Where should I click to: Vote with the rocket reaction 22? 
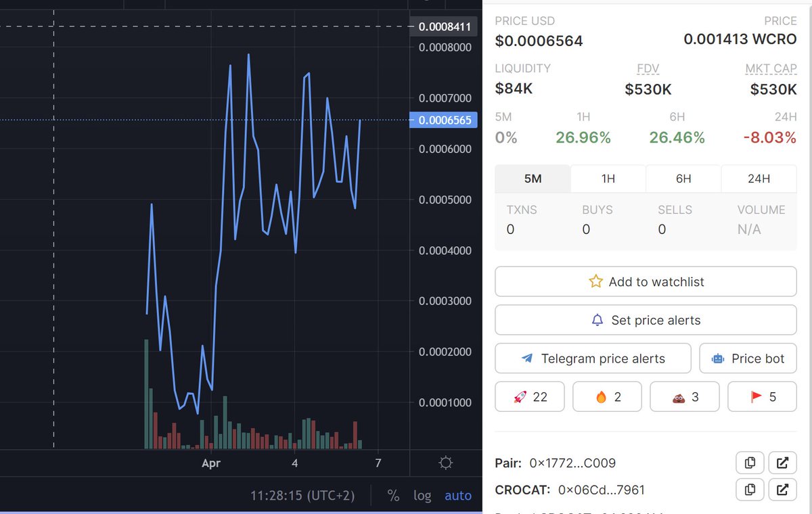coord(530,397)
